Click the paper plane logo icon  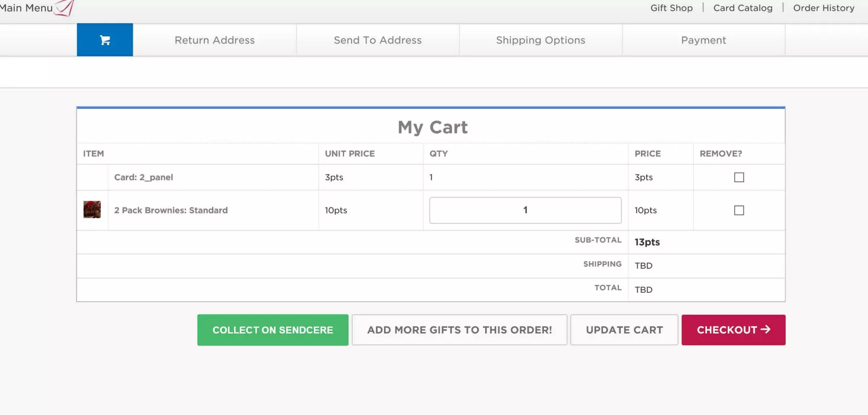coord(65,8)
